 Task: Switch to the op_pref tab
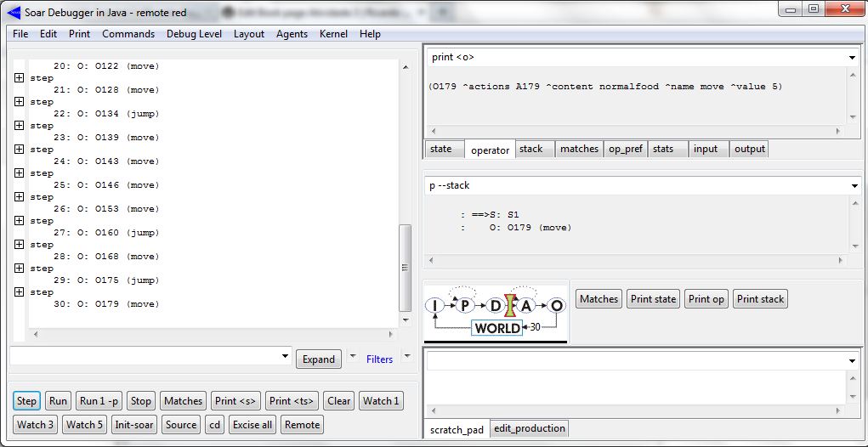pos(624,149)
